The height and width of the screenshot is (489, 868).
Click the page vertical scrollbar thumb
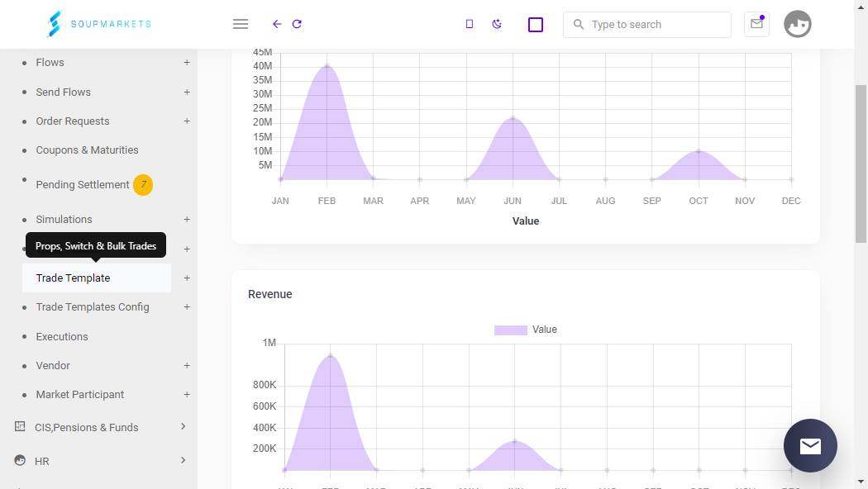coord(861,164)
